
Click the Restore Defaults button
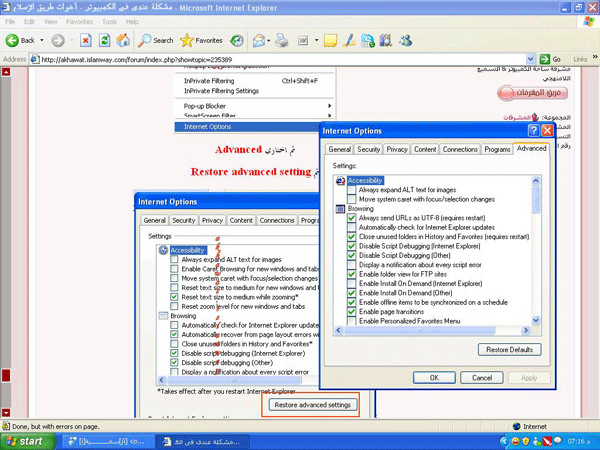coord(509,349)
